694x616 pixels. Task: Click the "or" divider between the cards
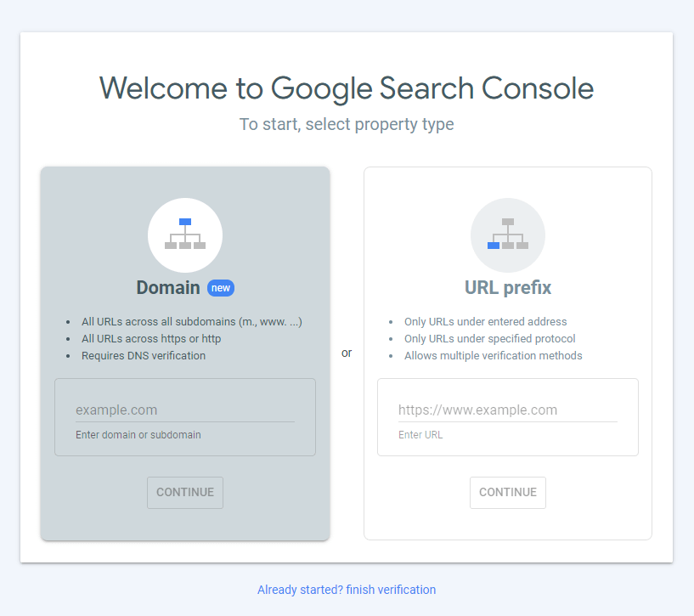pyautogui.click(x=347, y=353)
